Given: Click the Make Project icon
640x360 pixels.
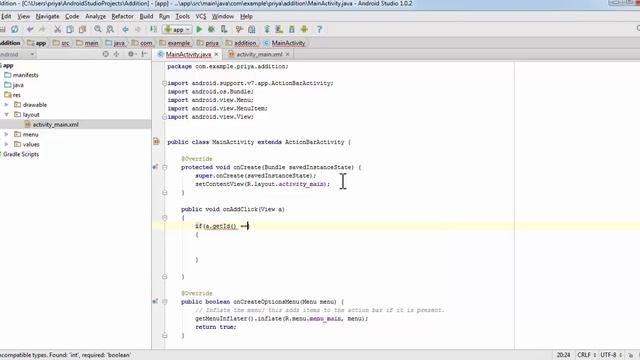Looking at the screenshot, I should 153,29.
